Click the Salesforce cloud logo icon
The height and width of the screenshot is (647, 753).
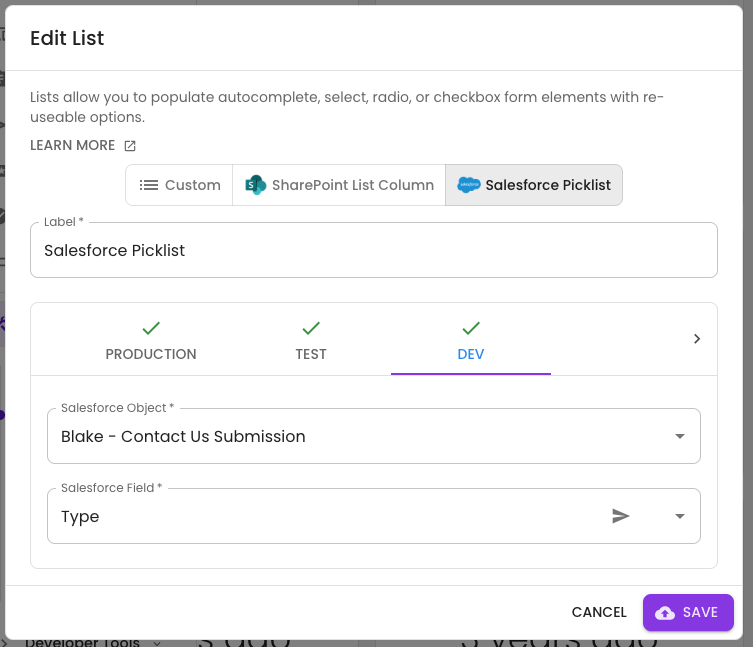point(468,185)
